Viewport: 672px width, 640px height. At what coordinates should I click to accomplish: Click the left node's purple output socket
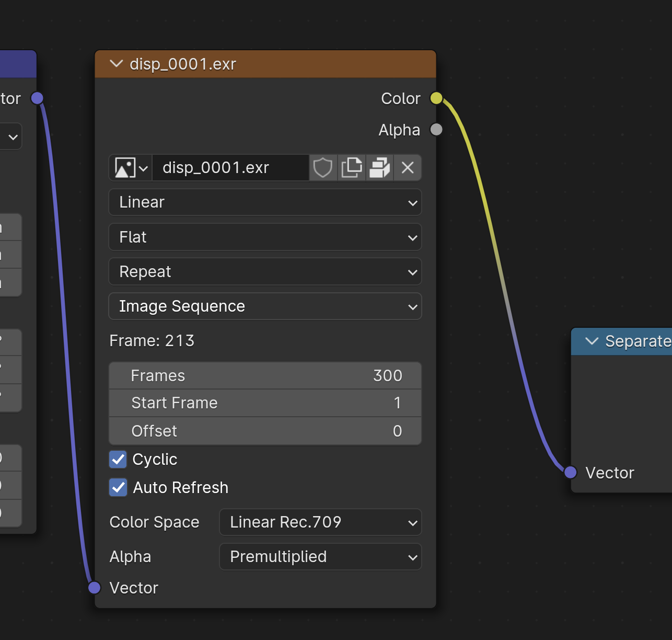37,98
